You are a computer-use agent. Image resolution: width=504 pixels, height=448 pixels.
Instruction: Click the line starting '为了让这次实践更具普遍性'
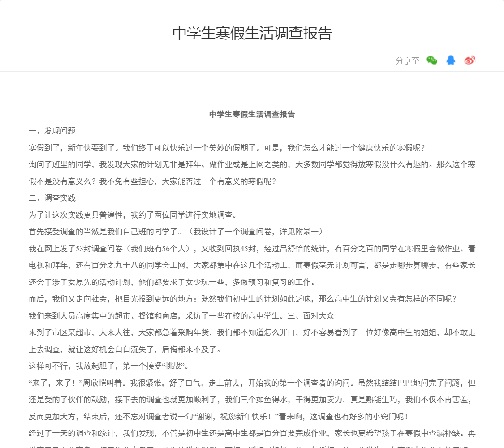coord(133,215)
